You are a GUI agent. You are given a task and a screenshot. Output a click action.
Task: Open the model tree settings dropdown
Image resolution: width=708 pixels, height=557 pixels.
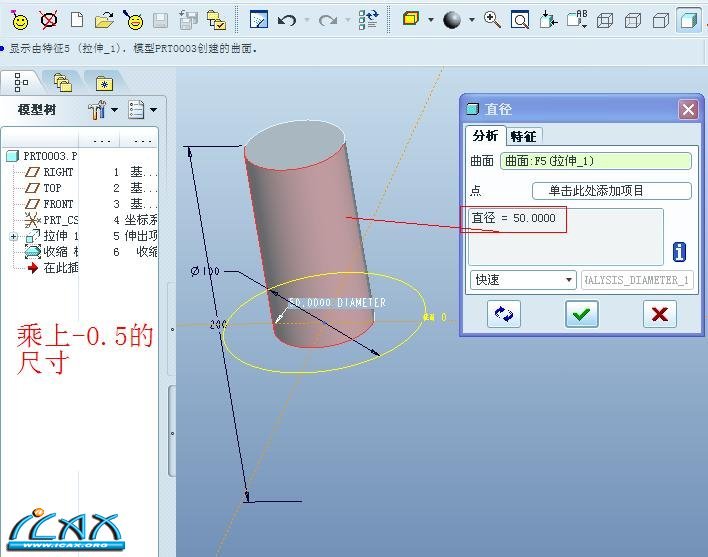click(103, 109)
